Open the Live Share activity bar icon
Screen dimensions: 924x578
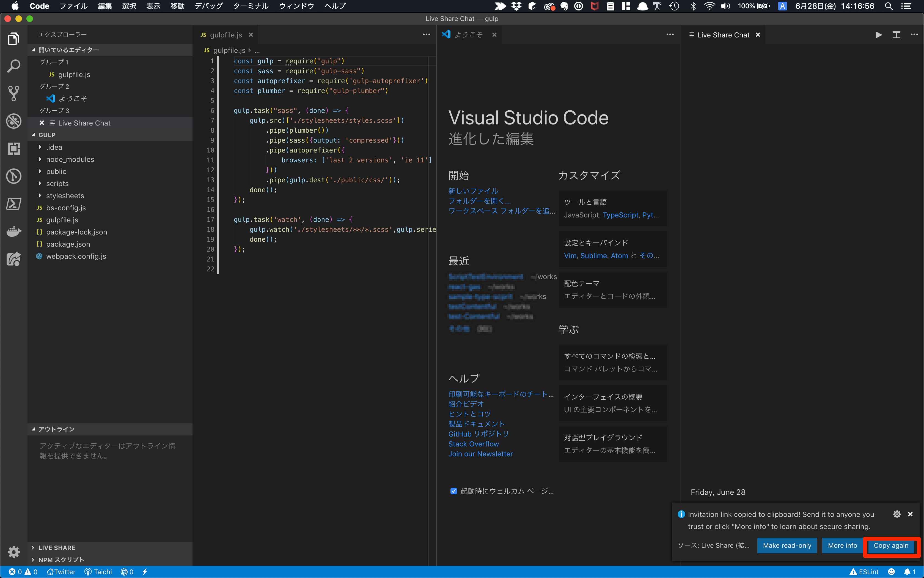click(x=14, y=259)
